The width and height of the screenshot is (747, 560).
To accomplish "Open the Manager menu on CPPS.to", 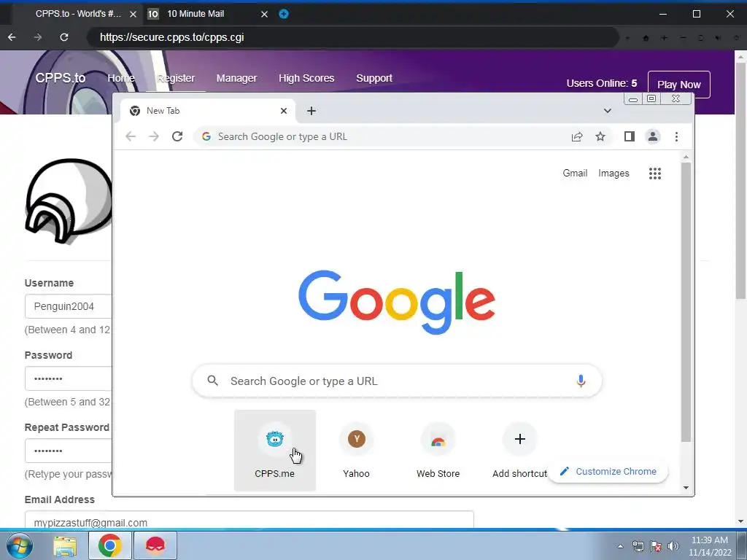I will [x=236, y=78].
